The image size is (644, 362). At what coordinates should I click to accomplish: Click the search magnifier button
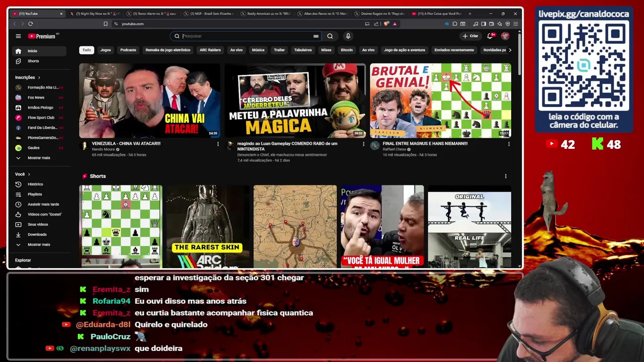[x=330, y=36]
